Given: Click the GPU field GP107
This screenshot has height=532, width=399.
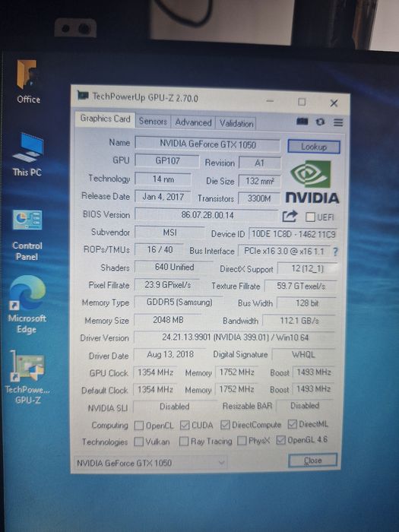Looking at the screenshot, I should pos(167,160).
